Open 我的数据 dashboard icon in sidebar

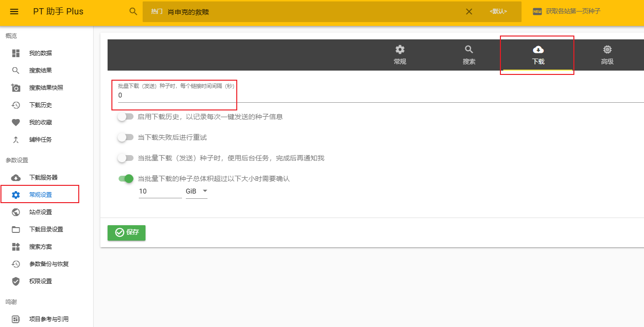click(x=16, y=53)
